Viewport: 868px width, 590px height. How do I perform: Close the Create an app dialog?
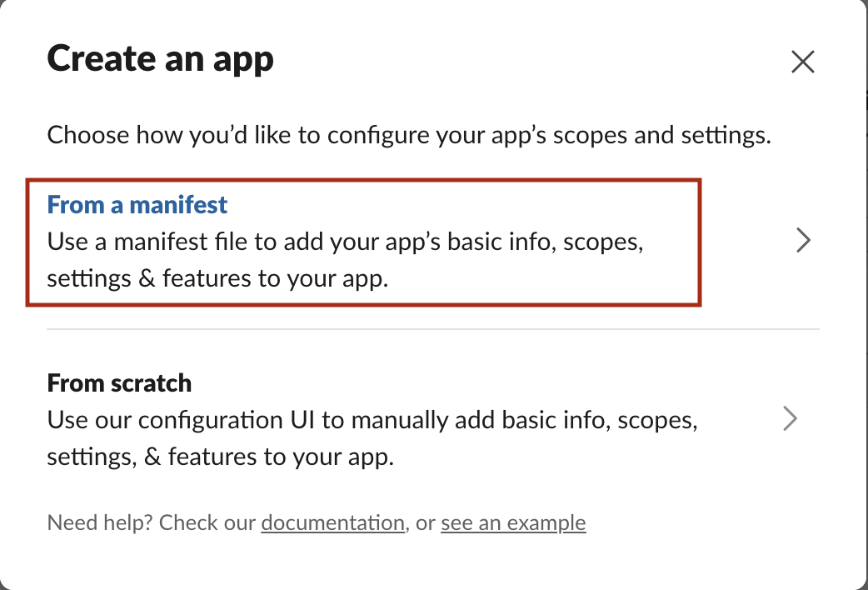[x=802, y=62]
